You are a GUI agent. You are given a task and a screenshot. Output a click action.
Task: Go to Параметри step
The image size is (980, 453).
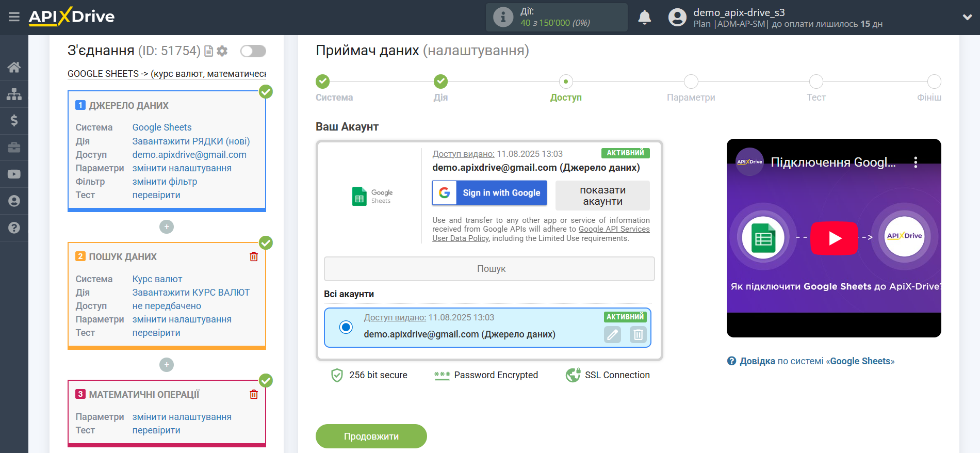(691, 82)
